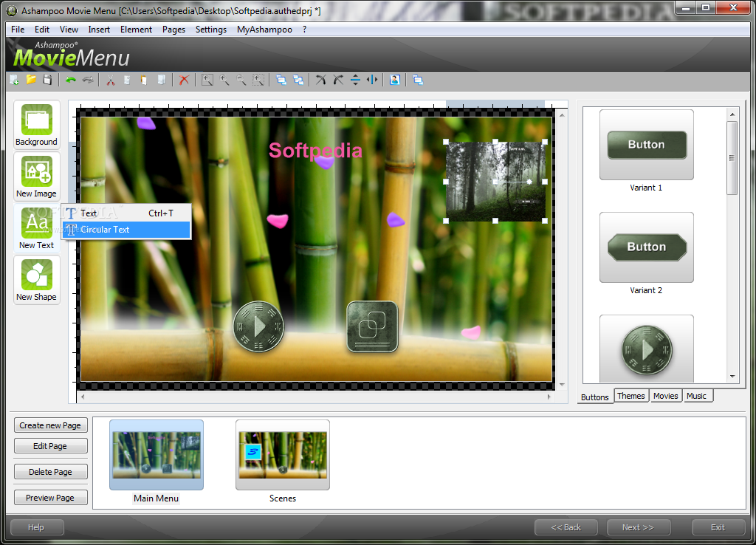Delete the element with the red X icon
Image resolution: width=756 pixels, height=545 pixels.
point(184,80)
